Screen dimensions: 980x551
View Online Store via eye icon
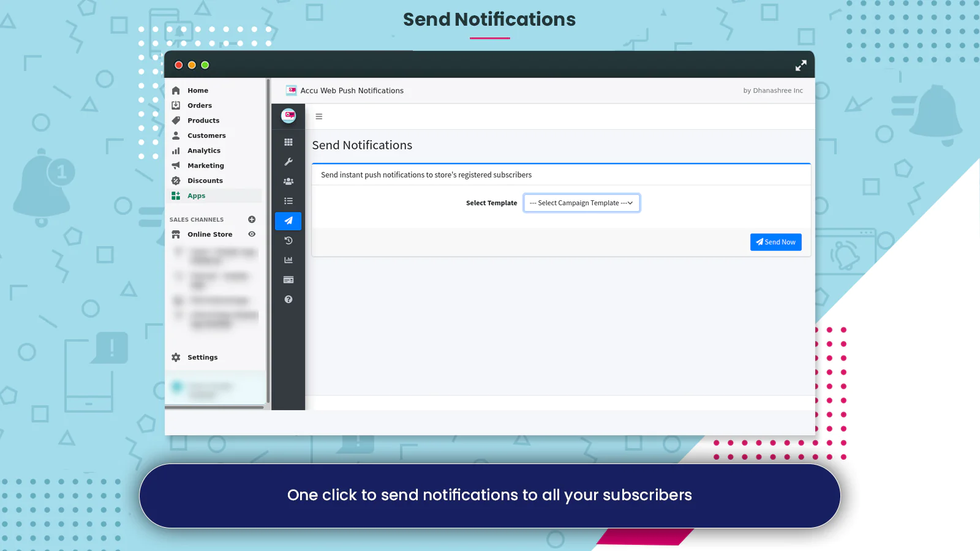click(252, 234)
